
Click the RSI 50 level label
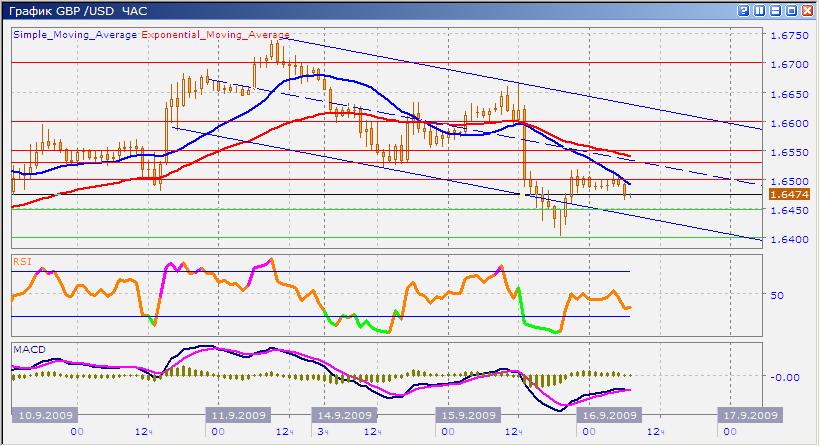pos(776,295)
